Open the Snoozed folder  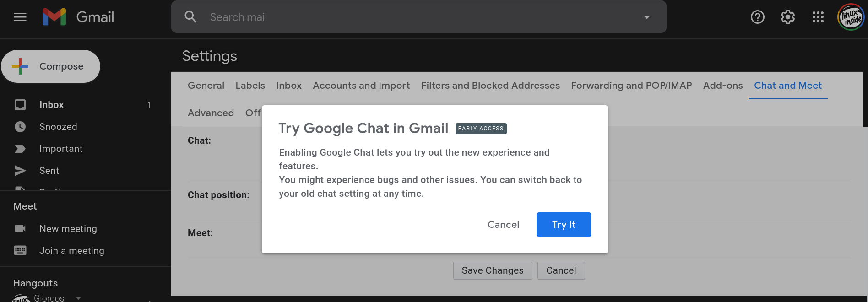[x=58, y=127]
